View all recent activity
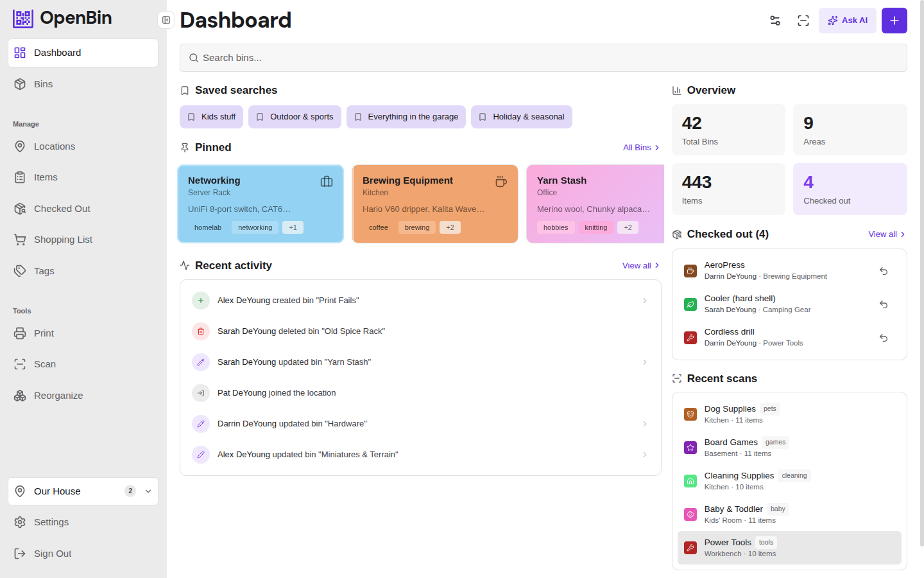924x578 pixels. (641, 266)
